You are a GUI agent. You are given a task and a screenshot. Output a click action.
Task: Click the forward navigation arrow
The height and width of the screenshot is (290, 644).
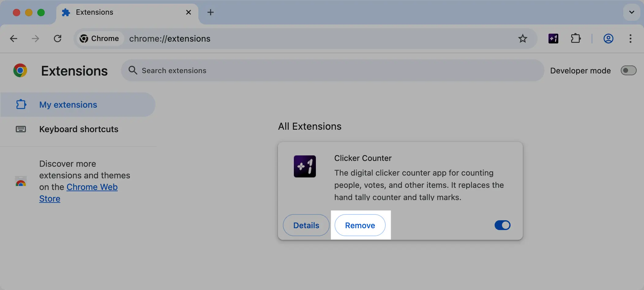point(36,39)
